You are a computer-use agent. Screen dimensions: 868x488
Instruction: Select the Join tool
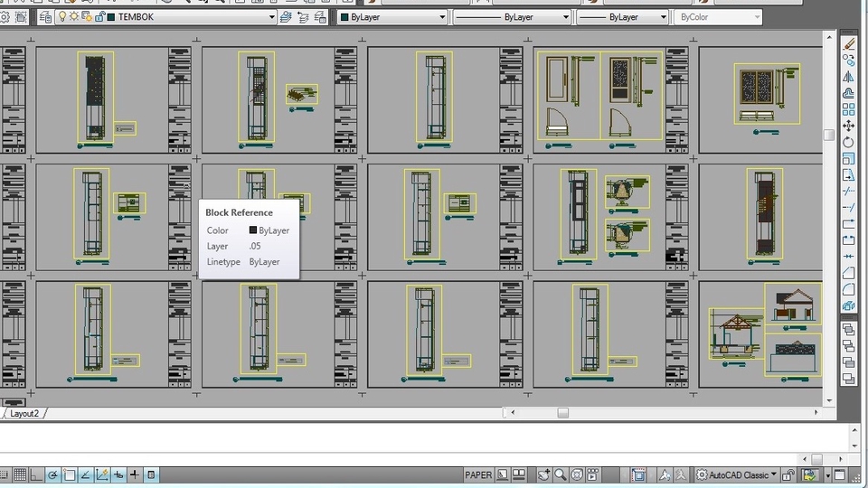click(x=849, y=257)
